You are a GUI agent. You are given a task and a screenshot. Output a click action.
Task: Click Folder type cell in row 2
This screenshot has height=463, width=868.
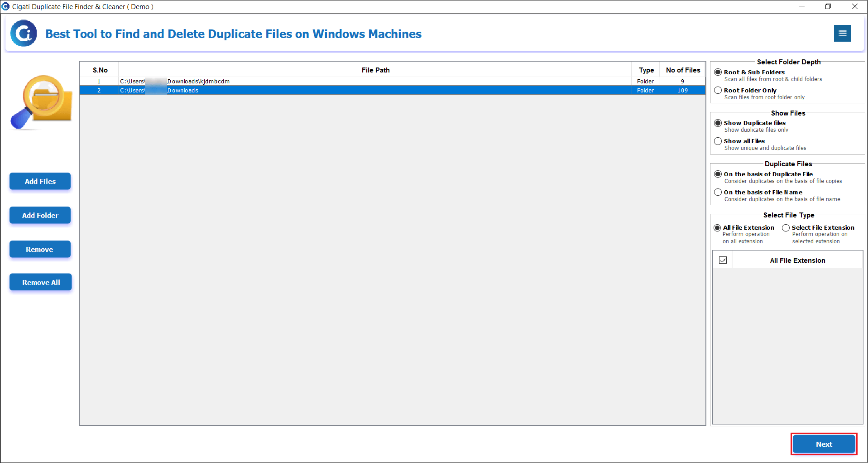click(646, 90)
